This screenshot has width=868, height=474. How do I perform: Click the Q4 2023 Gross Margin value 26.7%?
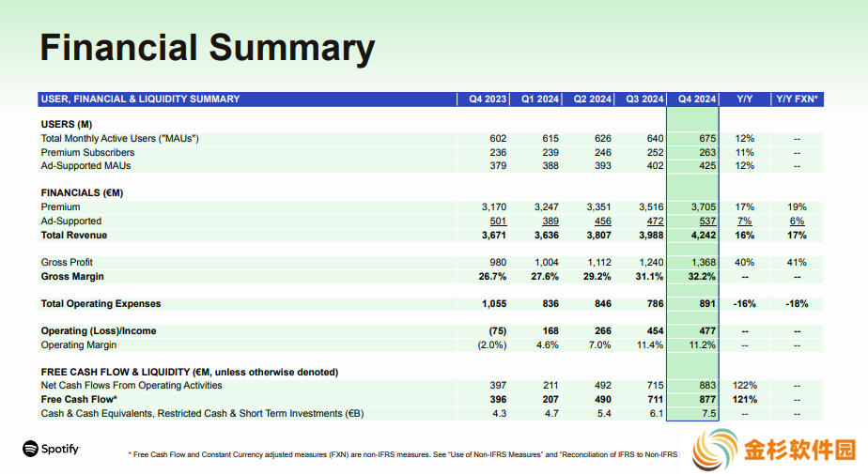pyautogui.click(x=492, y=276)
